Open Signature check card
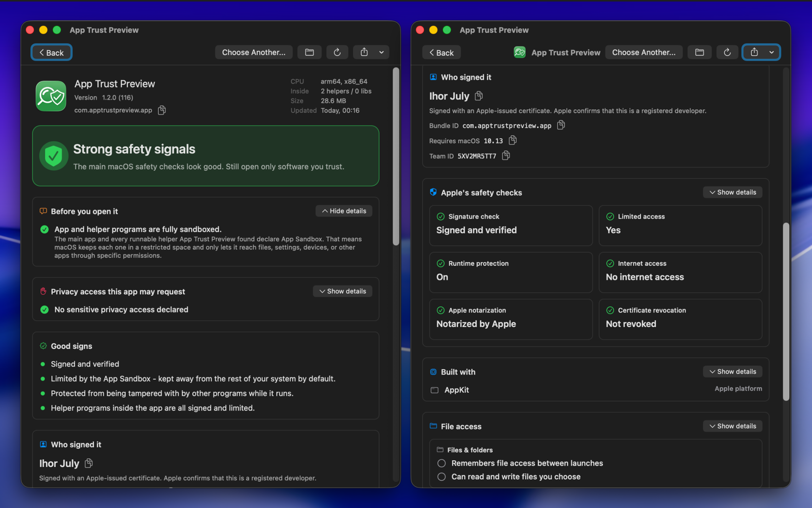Screen dimensions: 812x508 (x=511, y=226)
